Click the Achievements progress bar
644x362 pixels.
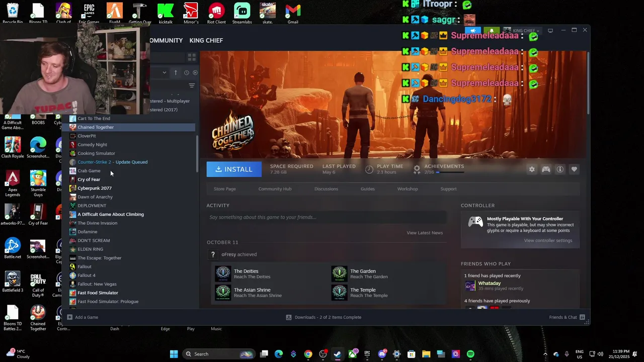click(451, 172)
